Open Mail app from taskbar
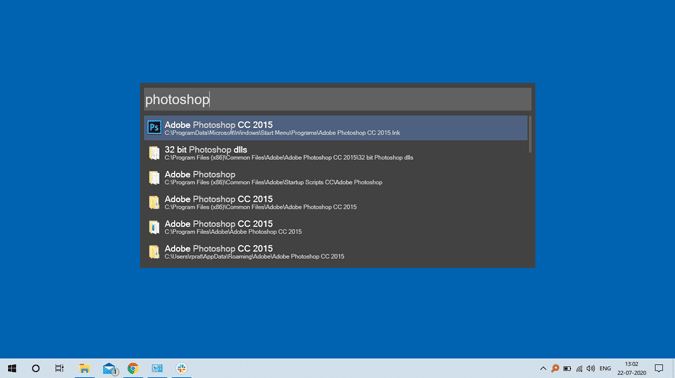 pos(109,369)
